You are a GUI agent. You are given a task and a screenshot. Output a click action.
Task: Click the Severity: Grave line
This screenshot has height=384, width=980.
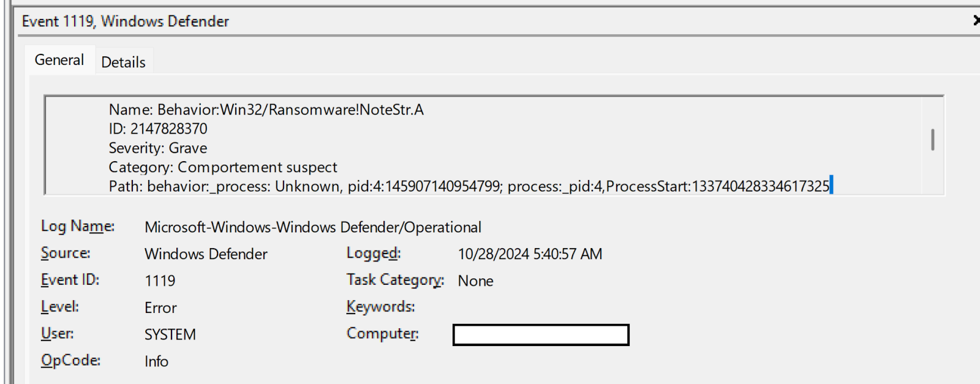(x=158, y=148)
